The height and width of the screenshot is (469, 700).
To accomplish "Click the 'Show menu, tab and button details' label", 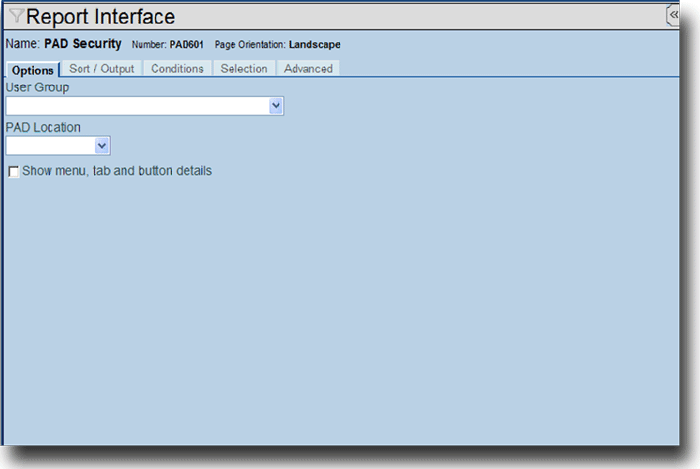I will (116, 171).
